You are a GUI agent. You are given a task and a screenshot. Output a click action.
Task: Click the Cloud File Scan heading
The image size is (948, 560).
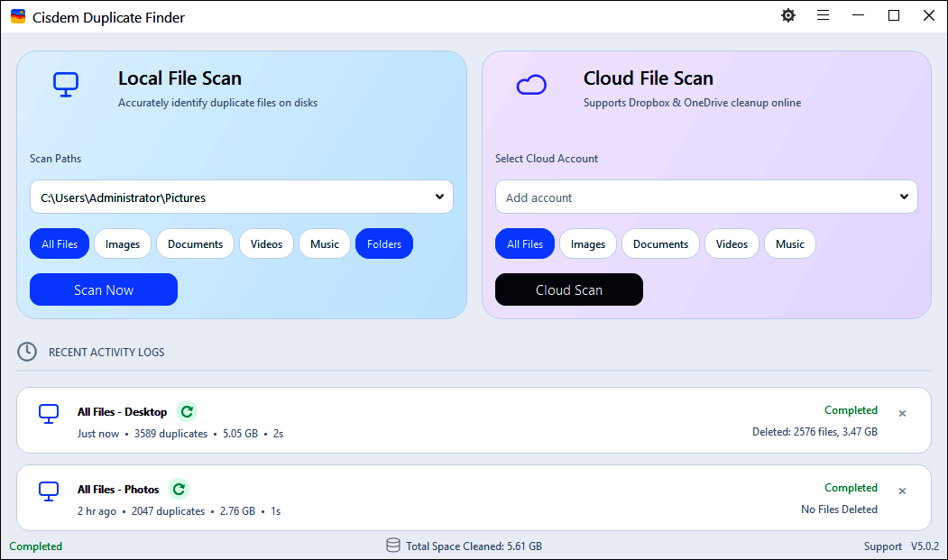pyautogui.click(x=649, y=78)
